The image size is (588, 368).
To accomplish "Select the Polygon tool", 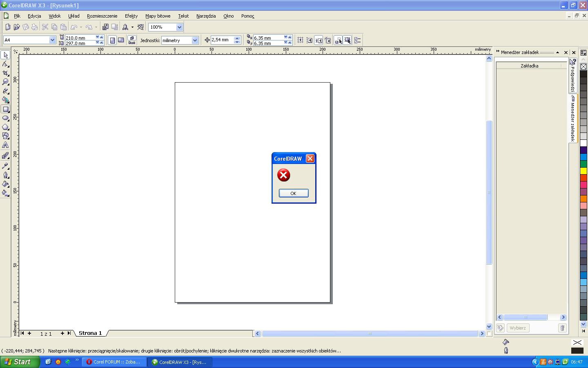I will pos(5,127).
